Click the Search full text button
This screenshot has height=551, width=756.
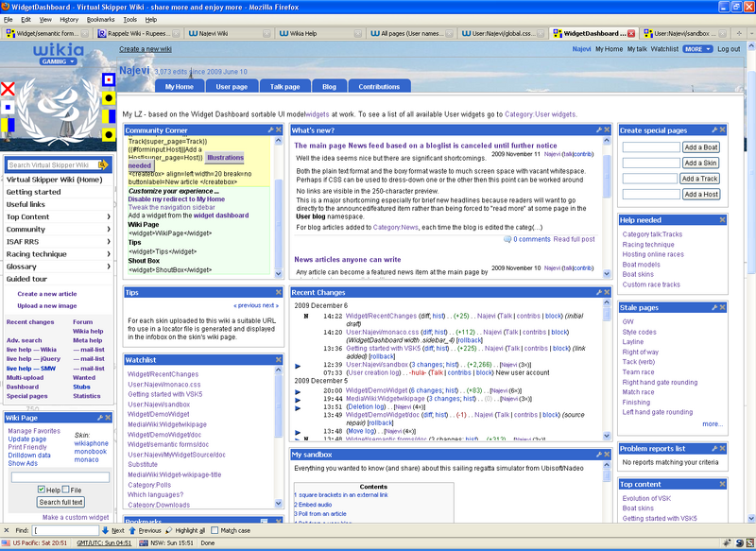(60, 502)
